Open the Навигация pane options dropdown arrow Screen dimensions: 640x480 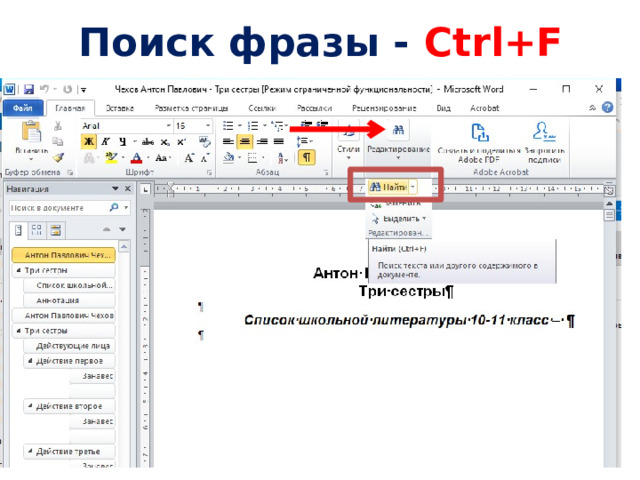pyautogui.click(x=115, y=189)
